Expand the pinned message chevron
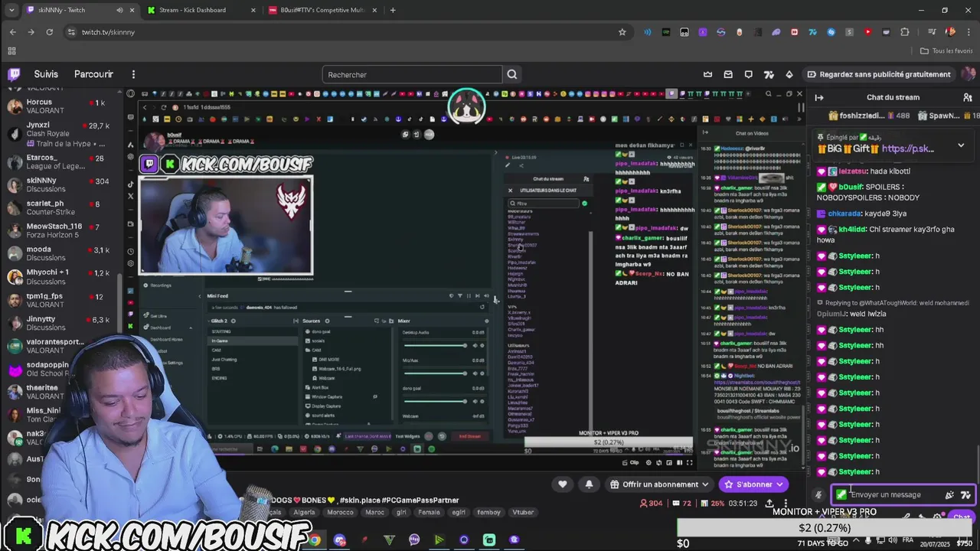The image size is (980, 551). click(961, 145)
